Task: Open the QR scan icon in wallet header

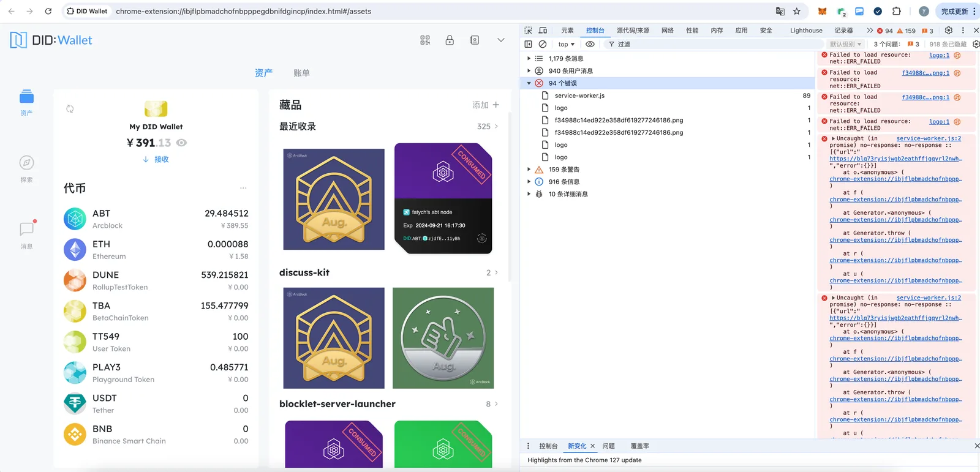Action: pos(425,40)
